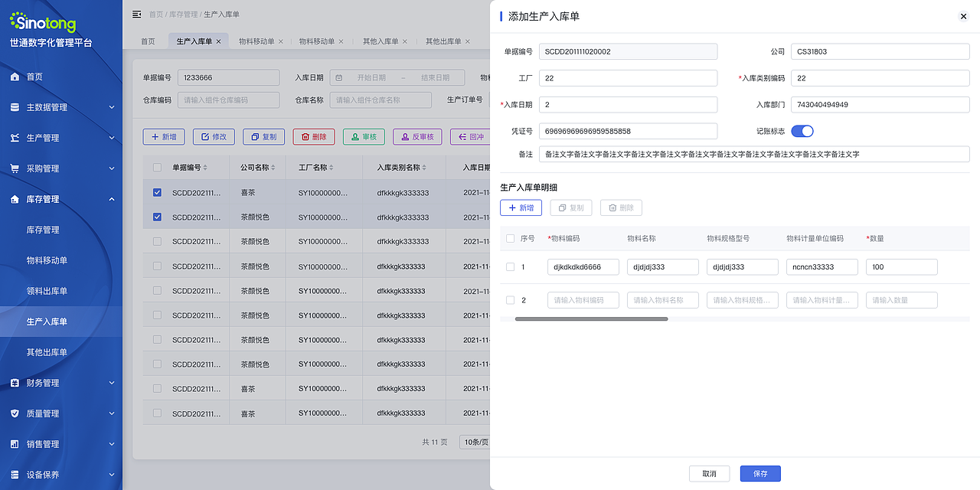Click the calendar icon in 入库日期 range field
Viewport: 980px width, 490px height.
[339, 77]
